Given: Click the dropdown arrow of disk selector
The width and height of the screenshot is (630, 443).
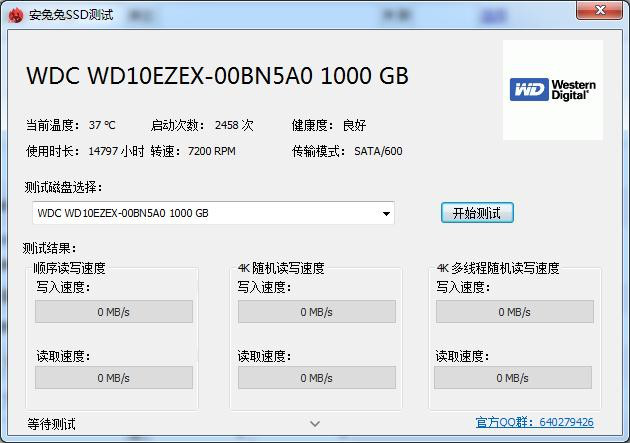Looking at the screenshot, I should (x=386, y=213).
